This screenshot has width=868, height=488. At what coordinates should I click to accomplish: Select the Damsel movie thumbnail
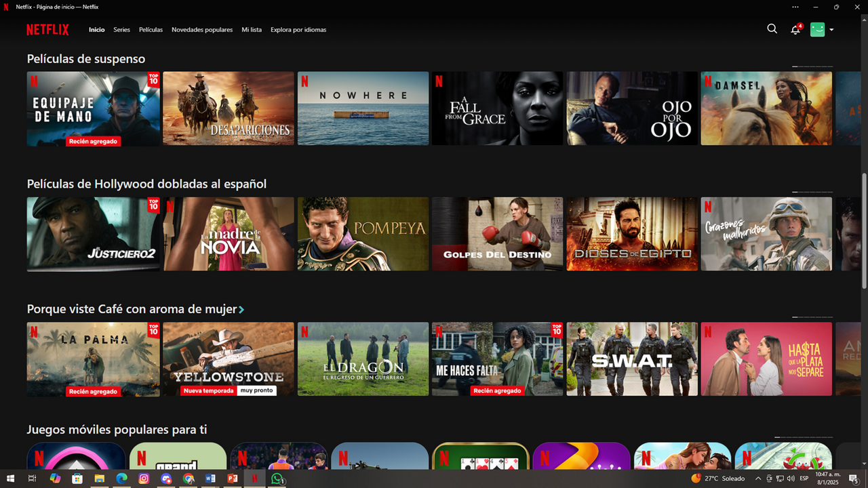point(766,108)
